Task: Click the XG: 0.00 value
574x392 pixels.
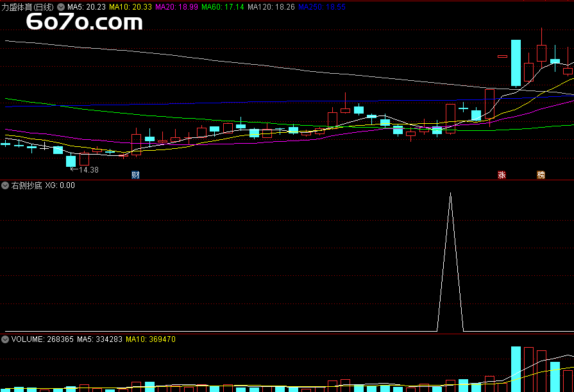Action: pyautogui.click(x=60, y=185)
